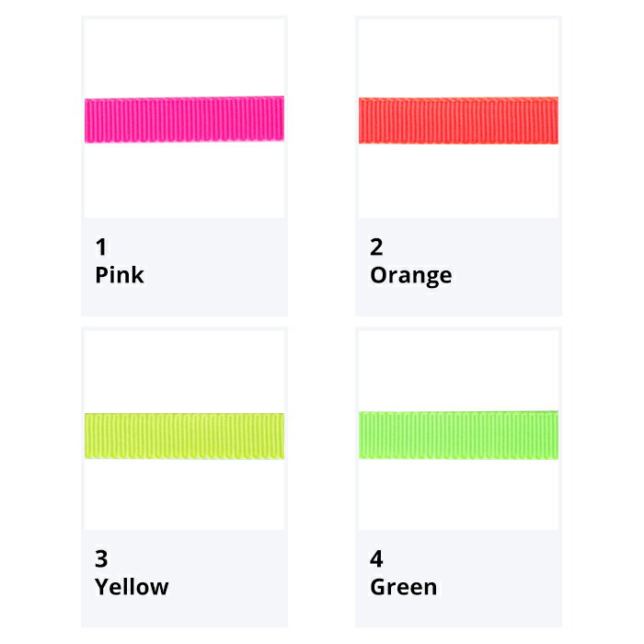Image resolution: width=644 pixels, height=644 pixels.
Task: Click number 1 above Pink
Action: coord(101,247)
